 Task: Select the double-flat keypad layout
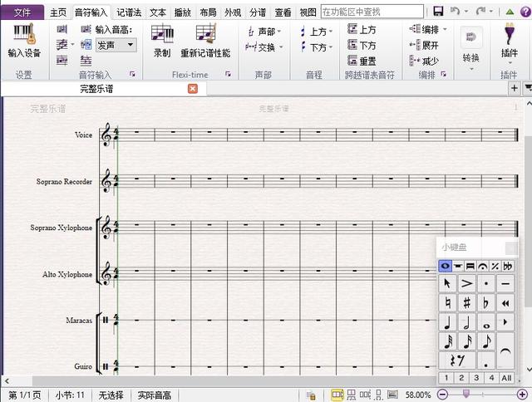tap(508, 266)
